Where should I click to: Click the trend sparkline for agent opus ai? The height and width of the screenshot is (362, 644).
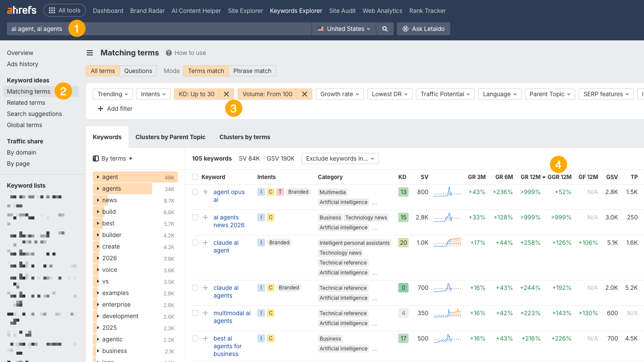(x=447, y=192)
